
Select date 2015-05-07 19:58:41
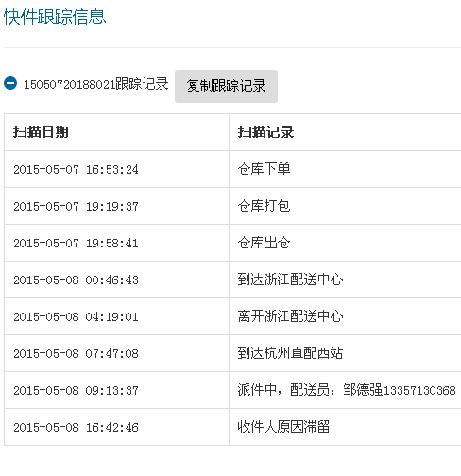[x=76, y=243]
